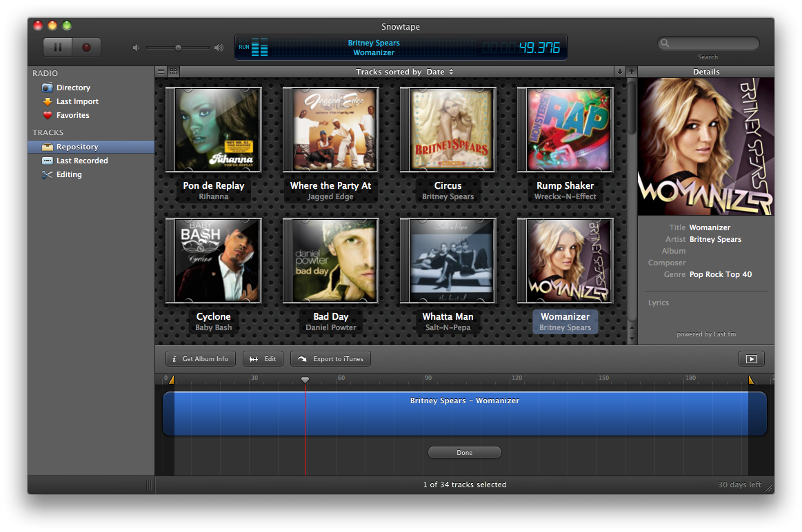The height and width of the screenshot is (532, 802).
Task: Select the Bad Day album cover
Action: (x=331, y=260)
